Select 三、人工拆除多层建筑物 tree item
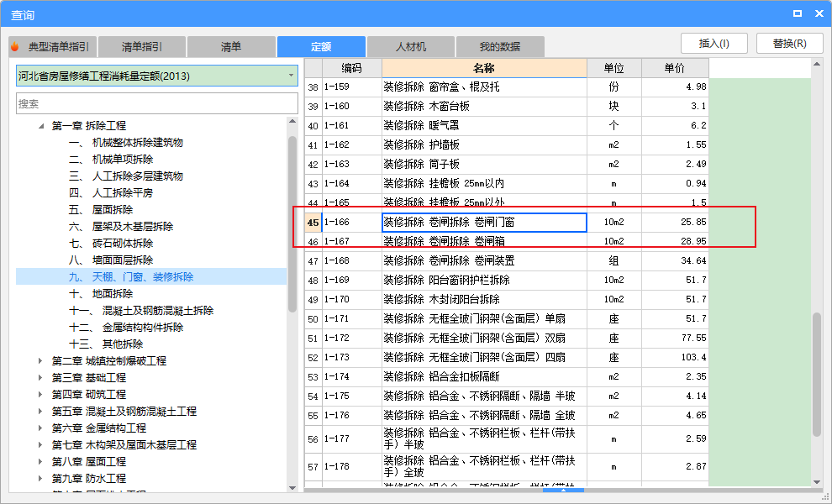The image size is (832, 504). pyautogui.click(x=126, y=176)
